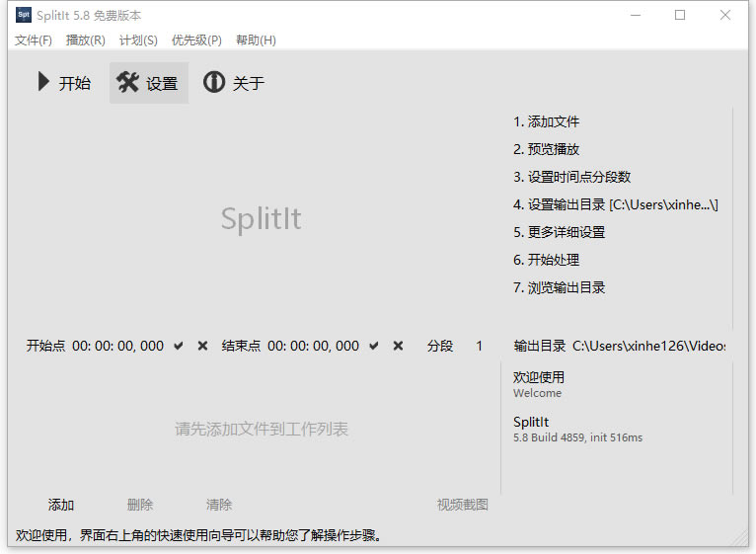Select wizard step 1. 添加文件
The width and height of the screenshot is (756, 554).
pyautogui.click(x=546, y=121)
